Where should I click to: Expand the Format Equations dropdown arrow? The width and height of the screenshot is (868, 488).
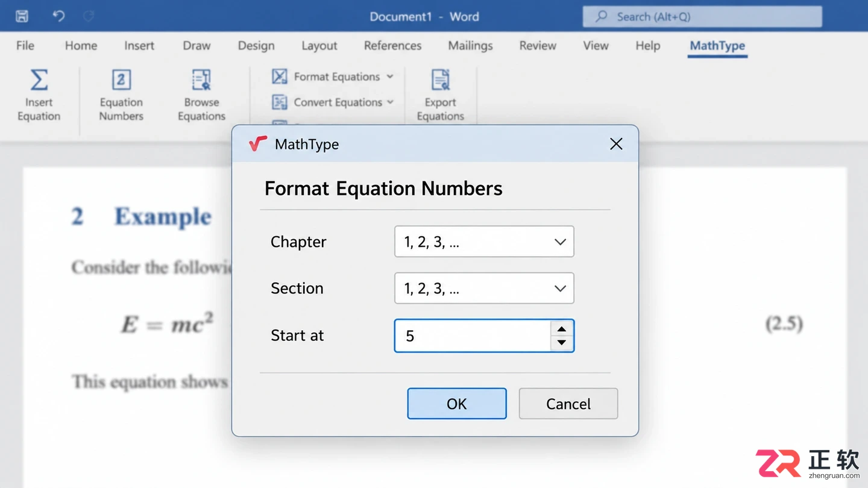390,77
